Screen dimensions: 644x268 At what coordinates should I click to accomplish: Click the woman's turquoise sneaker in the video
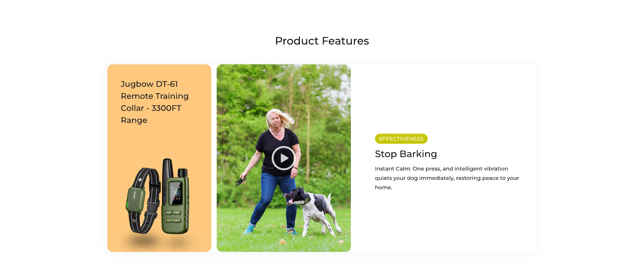pyautogui.click(x=249, y=230)
